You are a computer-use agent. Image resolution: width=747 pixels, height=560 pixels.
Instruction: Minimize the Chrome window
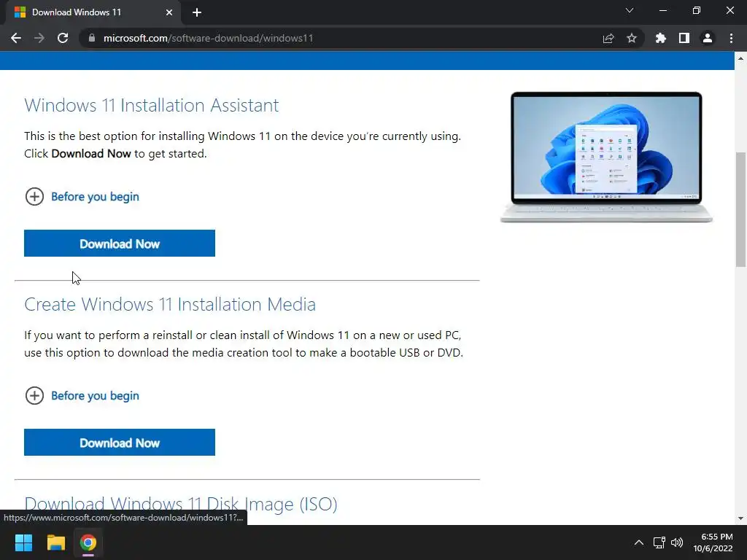click(x=663, y=10)
